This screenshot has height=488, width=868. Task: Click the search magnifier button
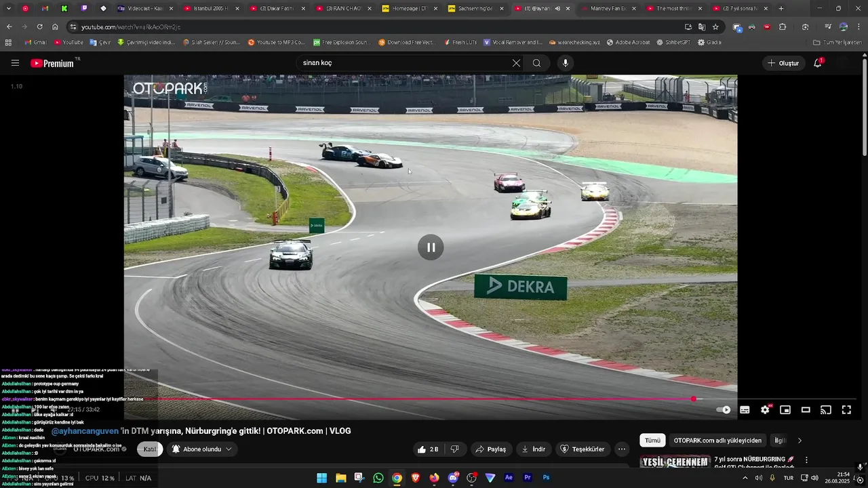[x=536, y=63]
